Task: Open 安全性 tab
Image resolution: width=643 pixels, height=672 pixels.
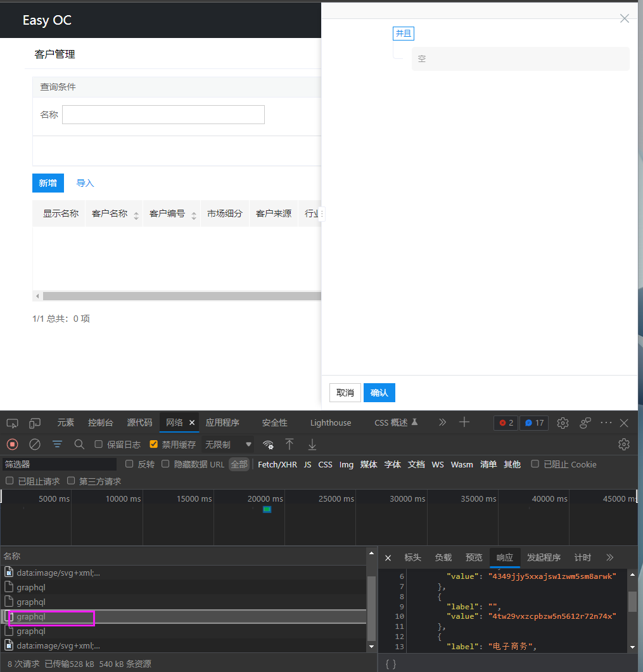Action: [x=274, y=422]
